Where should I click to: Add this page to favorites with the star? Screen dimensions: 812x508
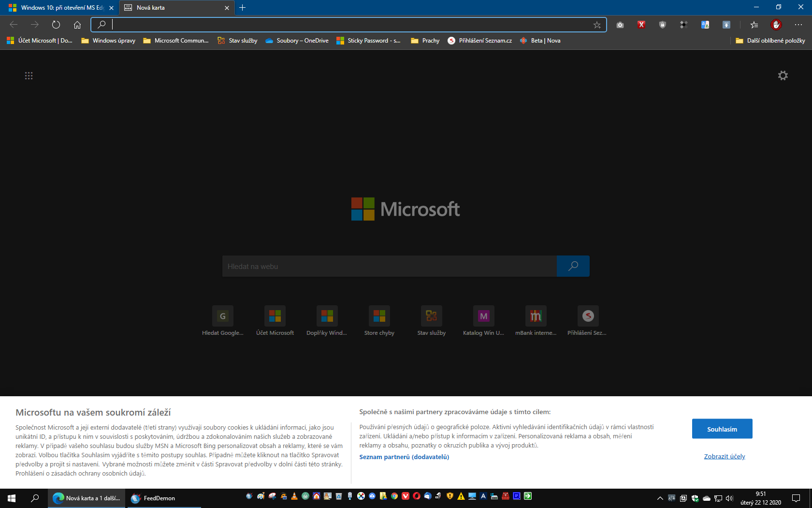pyautogui.click(x=597, y=25)
